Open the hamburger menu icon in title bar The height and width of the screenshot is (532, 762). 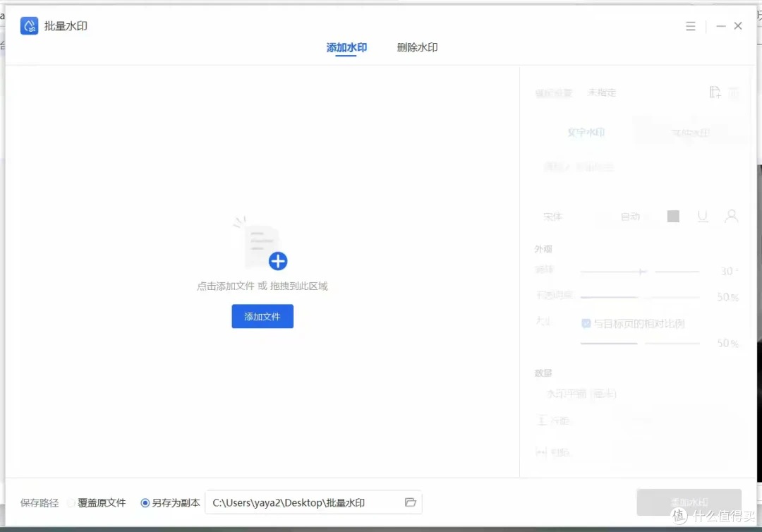(x=691, y=26)
